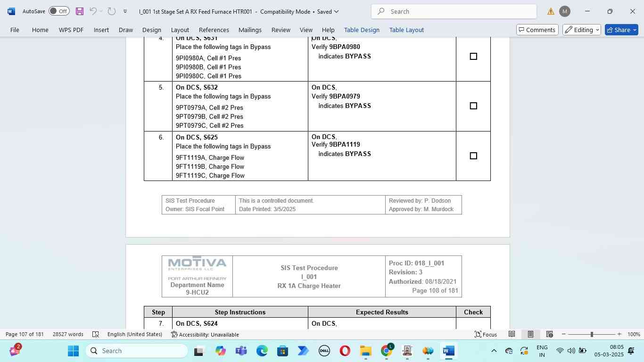This screenshot has height=362, width=644.
Task: Open Microsoft Store from taskbar
Action: tap(283, 351)
